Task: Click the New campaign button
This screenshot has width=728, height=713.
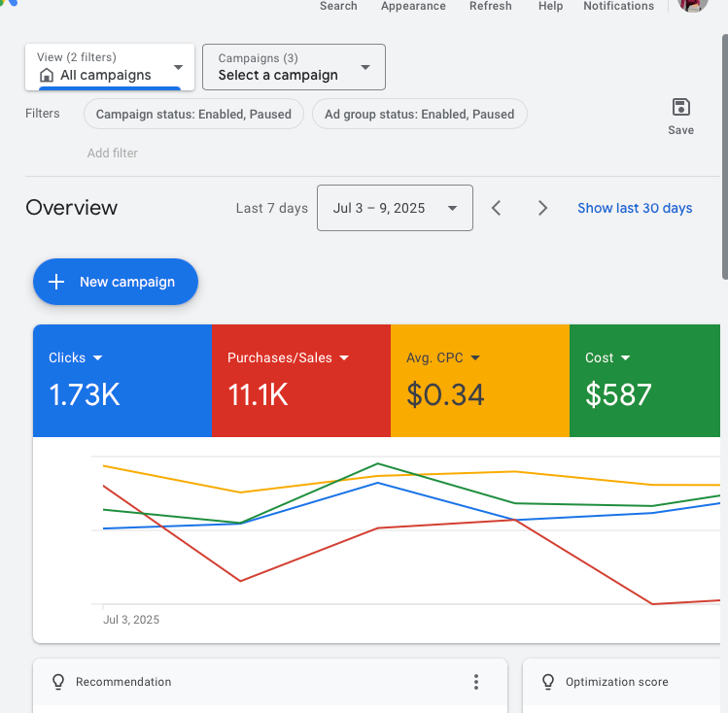Action: pyautogui.click(x=116, y=282)
